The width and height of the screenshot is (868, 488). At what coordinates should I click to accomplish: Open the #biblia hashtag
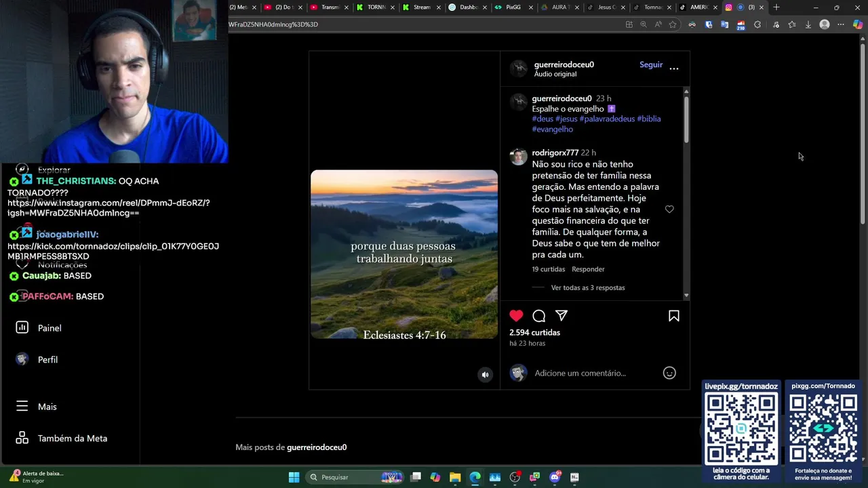point(649,119)
